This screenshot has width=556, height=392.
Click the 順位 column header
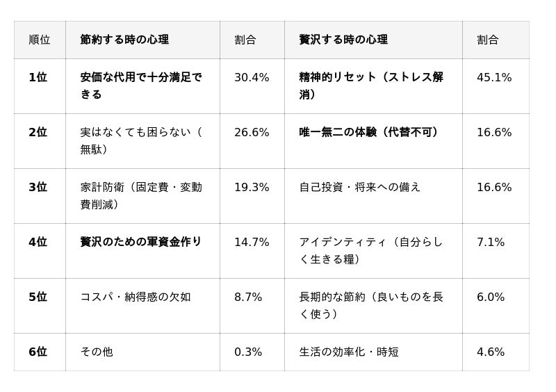point(40,40)
